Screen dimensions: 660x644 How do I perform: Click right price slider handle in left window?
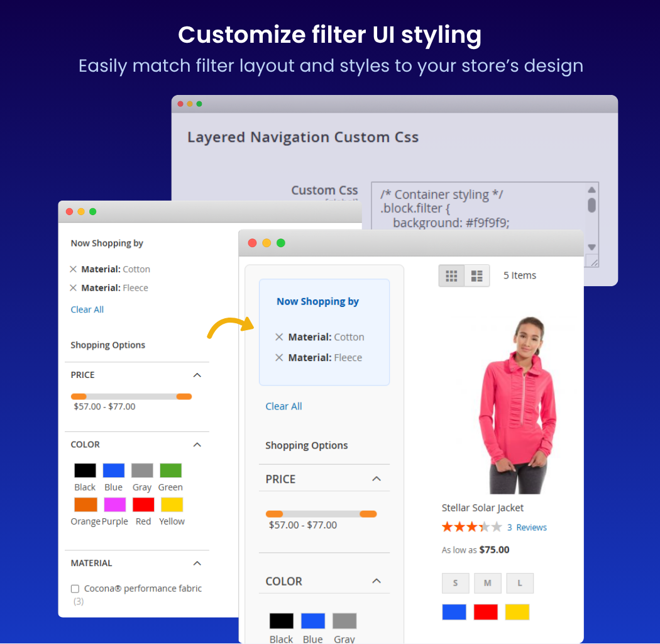pos(184,396)
